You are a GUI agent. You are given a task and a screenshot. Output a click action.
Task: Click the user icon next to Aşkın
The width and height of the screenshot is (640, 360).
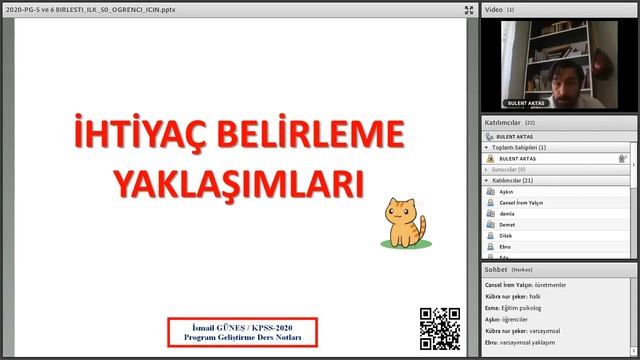click(x=490, y=191)
